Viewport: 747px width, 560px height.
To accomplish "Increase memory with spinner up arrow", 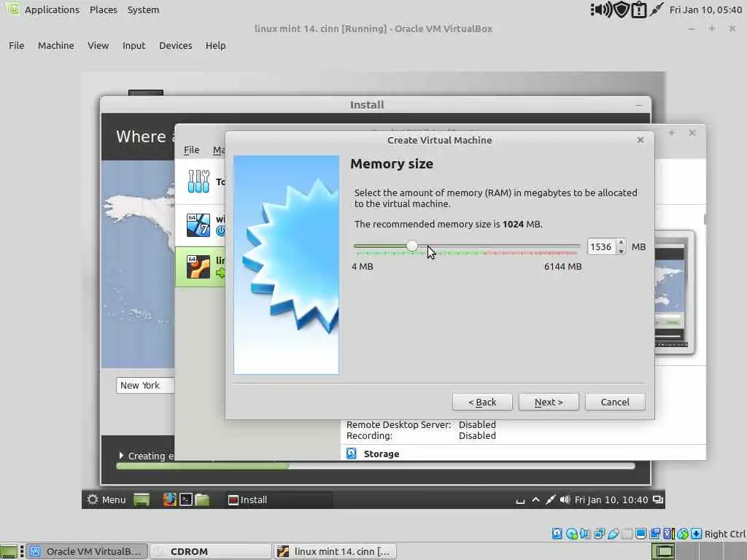I will [622, 242].
